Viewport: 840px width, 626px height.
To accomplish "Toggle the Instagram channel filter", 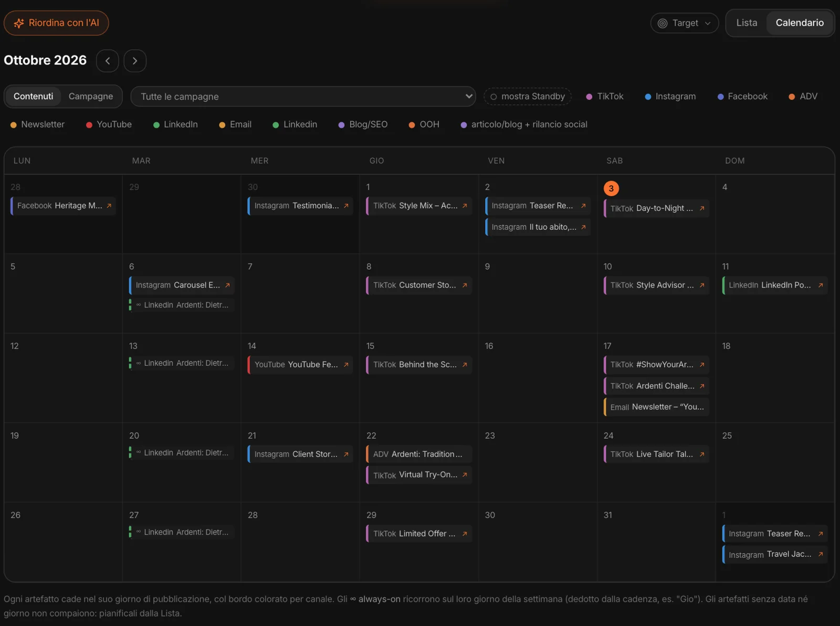I will click(670, 97).
